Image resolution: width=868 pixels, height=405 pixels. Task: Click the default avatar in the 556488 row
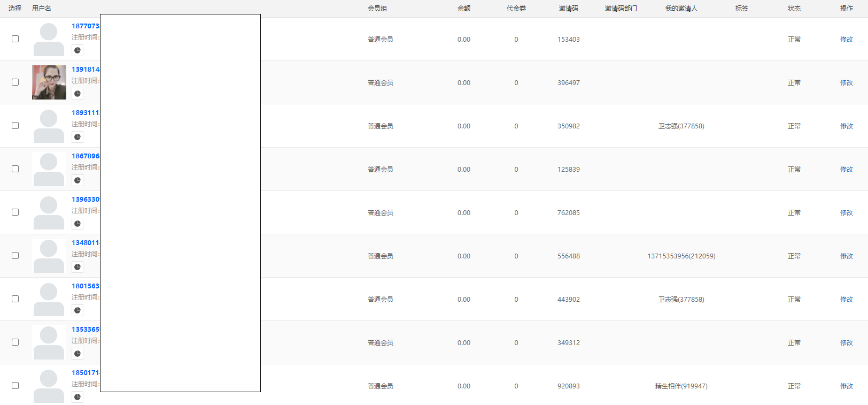point(49,256)
